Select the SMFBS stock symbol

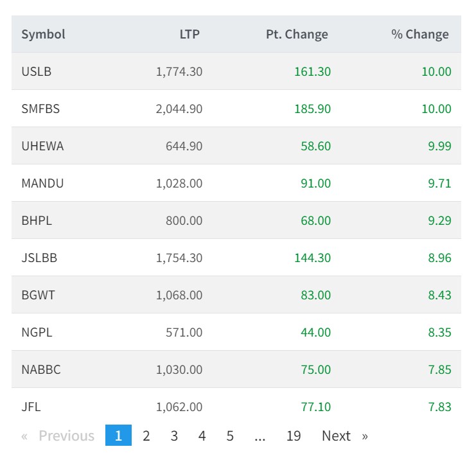point(40,109)
